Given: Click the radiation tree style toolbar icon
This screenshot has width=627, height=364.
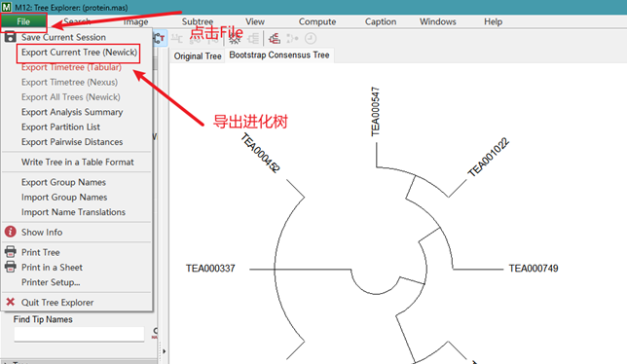Looking at the screenshot, I should pos(236,38).
